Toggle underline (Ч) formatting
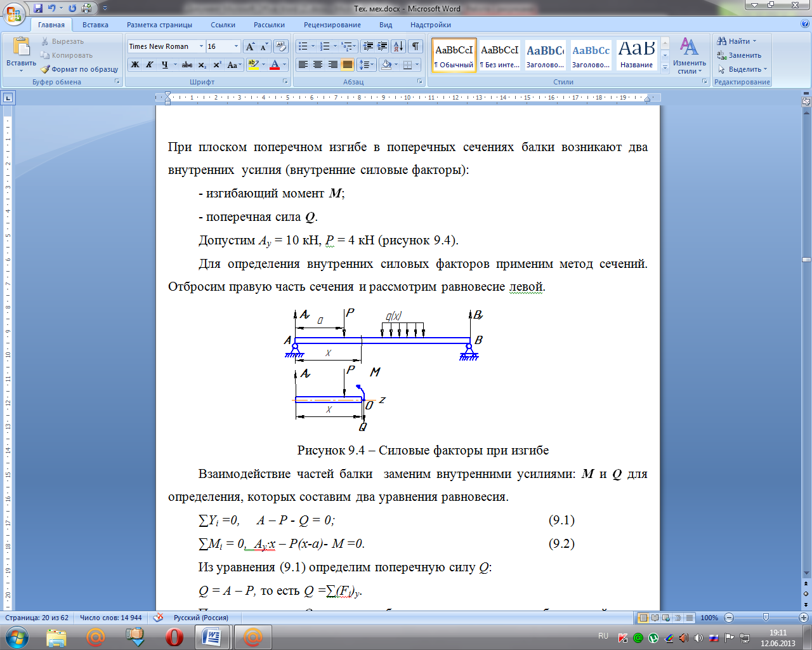 coord(164,65)
